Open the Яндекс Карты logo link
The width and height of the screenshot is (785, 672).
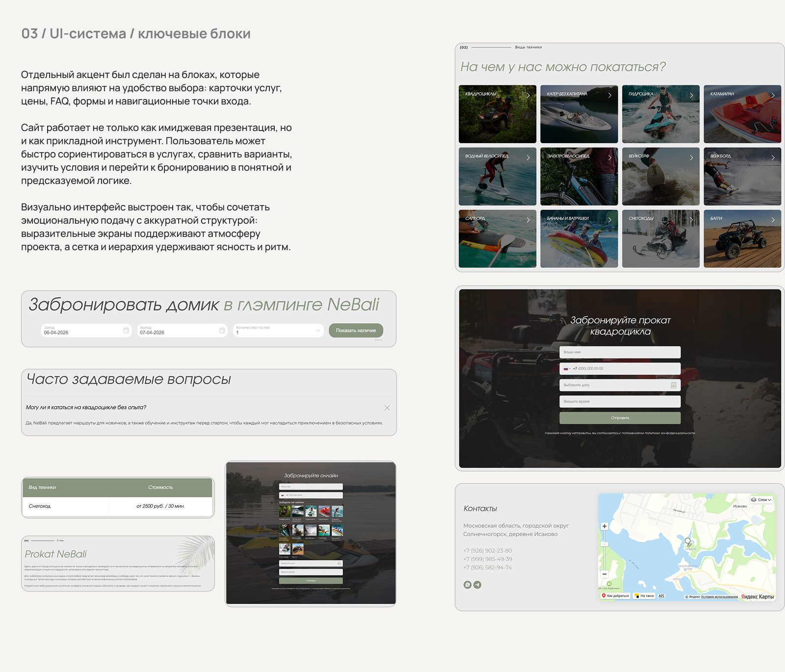(758, 597)
